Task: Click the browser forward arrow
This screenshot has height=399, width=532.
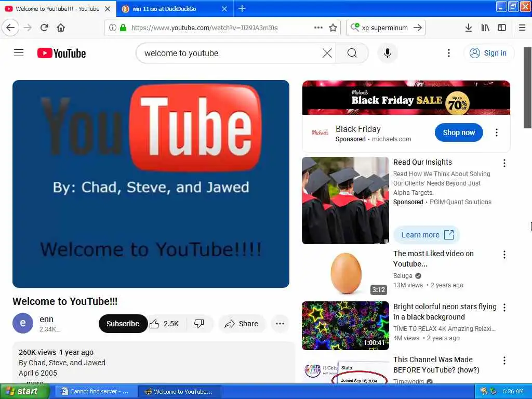Action: click(28, 28)
